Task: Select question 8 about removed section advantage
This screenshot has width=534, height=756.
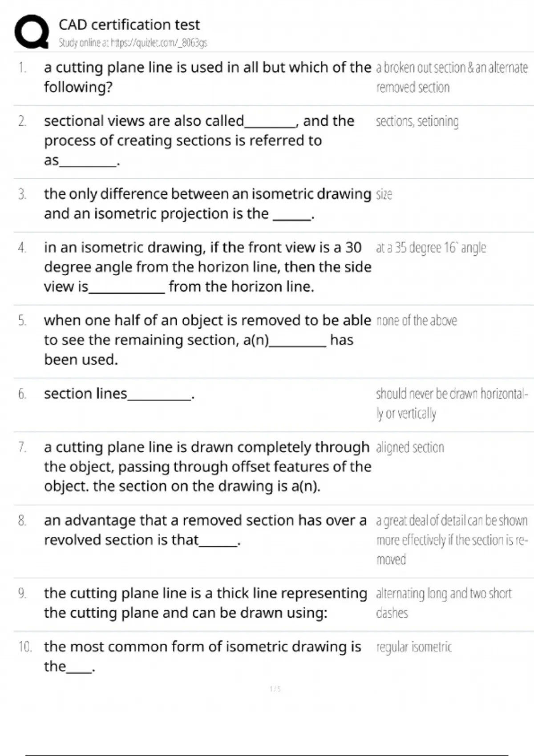Action: pos(205,530)
